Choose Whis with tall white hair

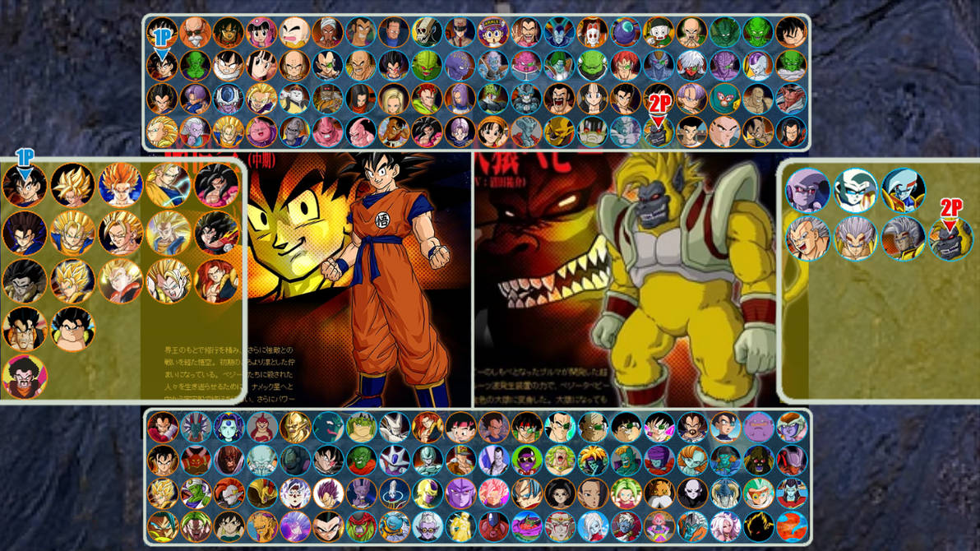coord(394,493)
